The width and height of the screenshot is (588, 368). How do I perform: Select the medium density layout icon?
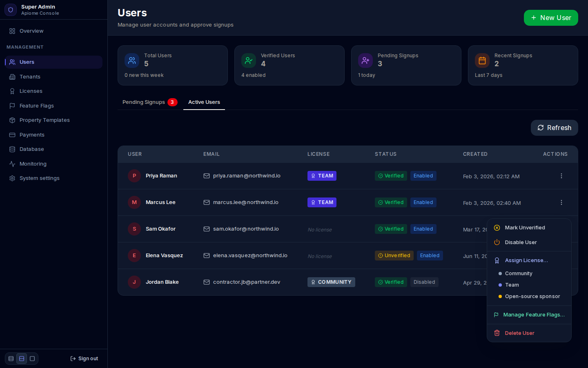click(22, 359)
